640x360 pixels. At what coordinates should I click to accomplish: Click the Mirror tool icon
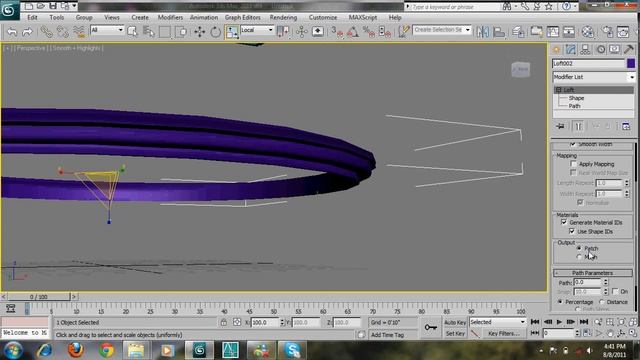click(x=482, y=31)
